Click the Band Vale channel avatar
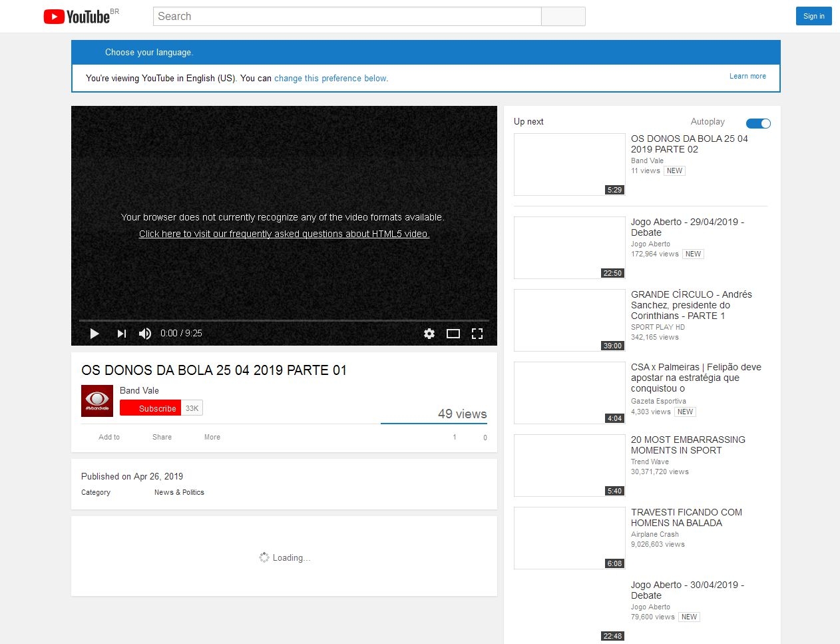Screen dimensions: 840x644 coord(97,401)
